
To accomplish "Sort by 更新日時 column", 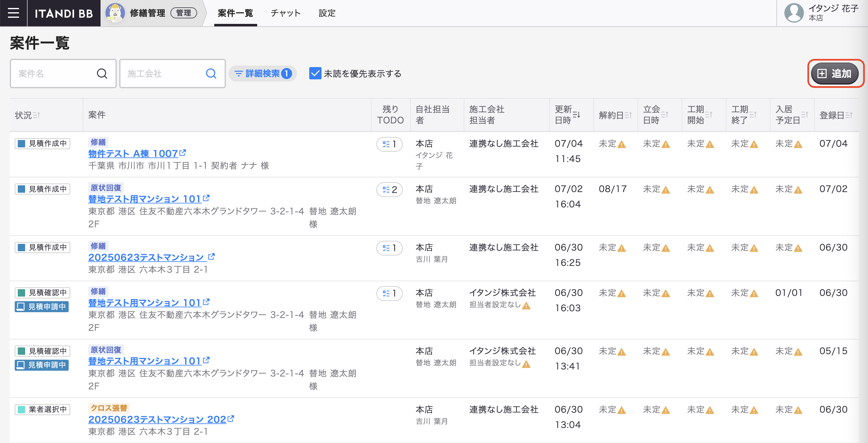I will 576,115.
